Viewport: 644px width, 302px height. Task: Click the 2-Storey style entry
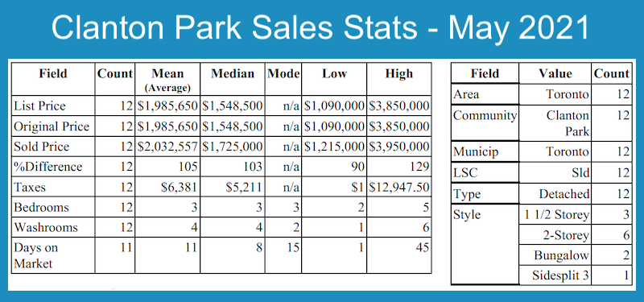[x=566, y=235]
